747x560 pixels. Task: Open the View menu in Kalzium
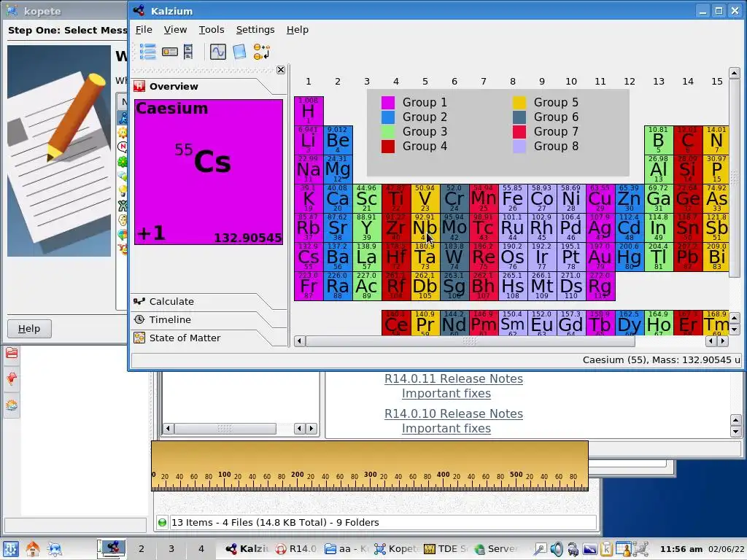pos(175,29)
